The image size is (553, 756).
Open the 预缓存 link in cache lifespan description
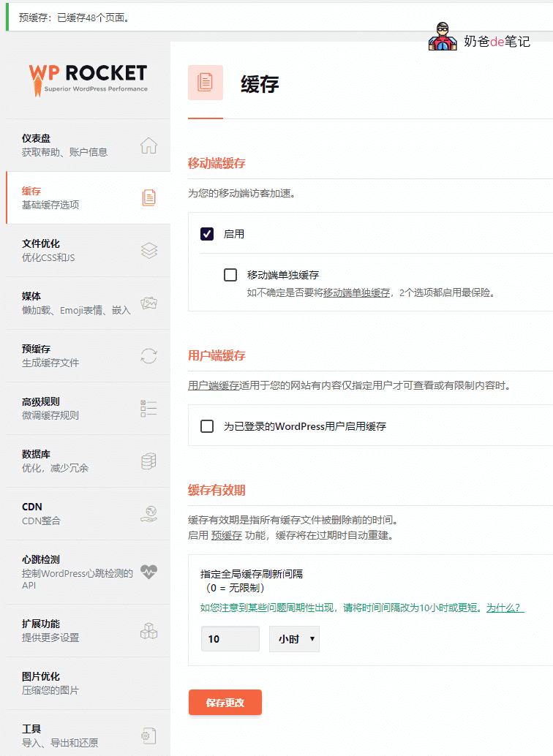[x=226, y=535]
